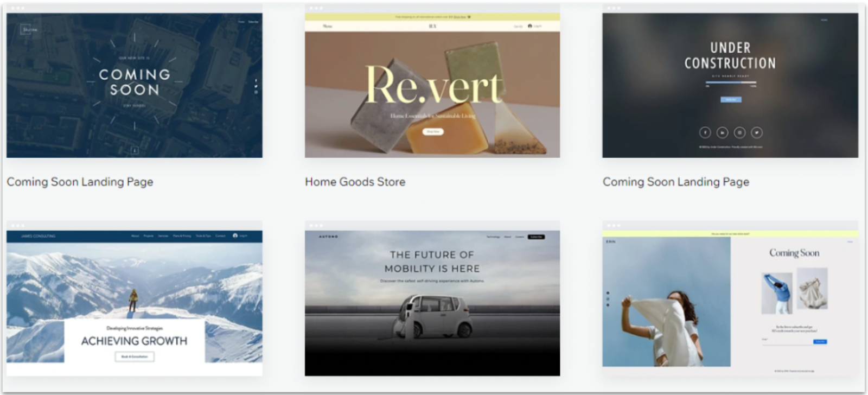Image resolution: width=868 pixels, height=395 pixels.
Task: Click About in the James Consulting nav
Action: coord(135,236)
